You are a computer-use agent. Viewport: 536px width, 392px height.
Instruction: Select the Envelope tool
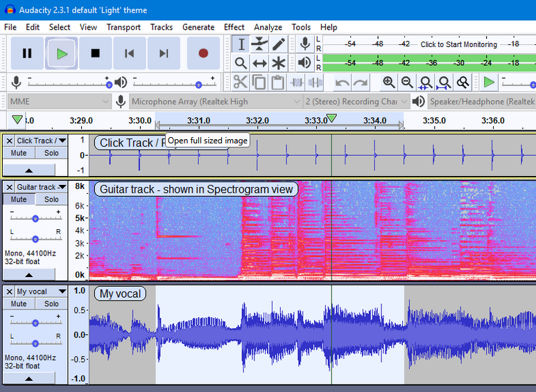pos(259,44)
